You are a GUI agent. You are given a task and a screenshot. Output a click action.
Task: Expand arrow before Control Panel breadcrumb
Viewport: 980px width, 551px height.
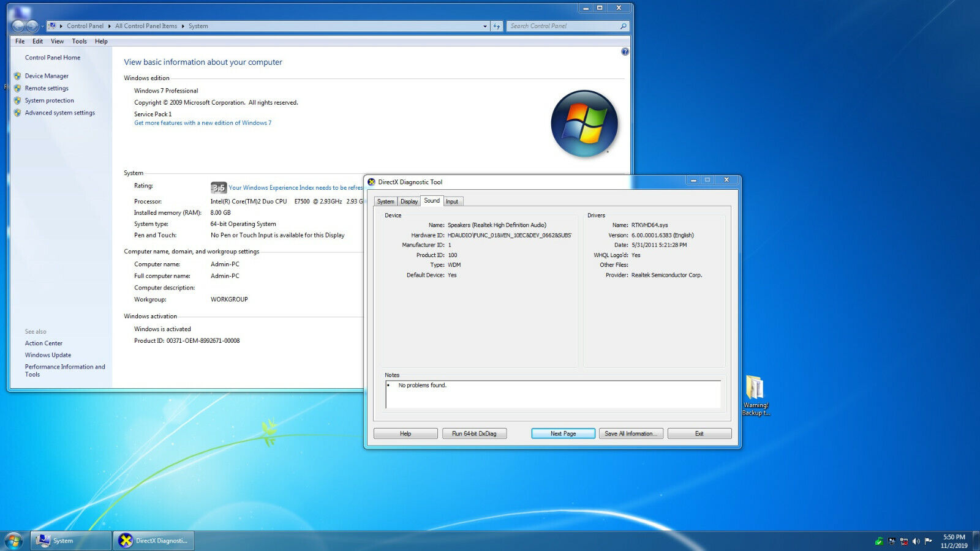tap(61, 26)
